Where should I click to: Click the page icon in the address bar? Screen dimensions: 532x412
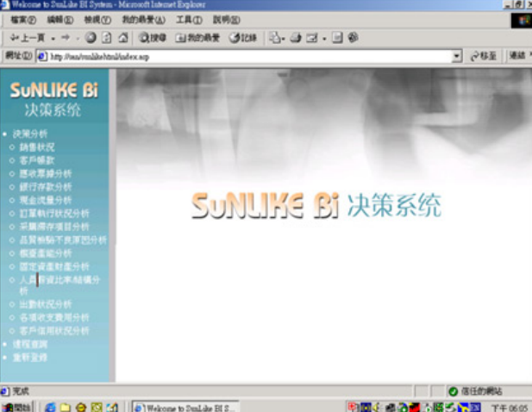(42, 56)
